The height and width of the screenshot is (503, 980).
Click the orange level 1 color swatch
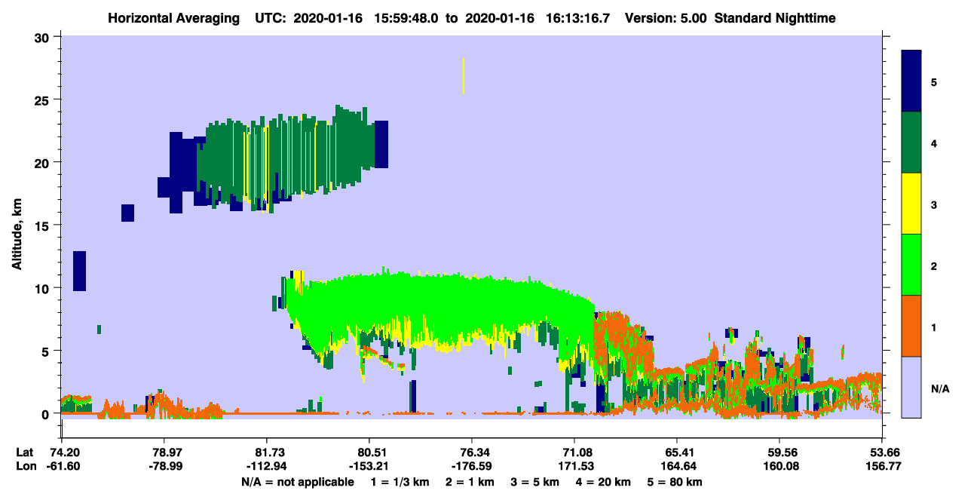[x=911, y=326]
